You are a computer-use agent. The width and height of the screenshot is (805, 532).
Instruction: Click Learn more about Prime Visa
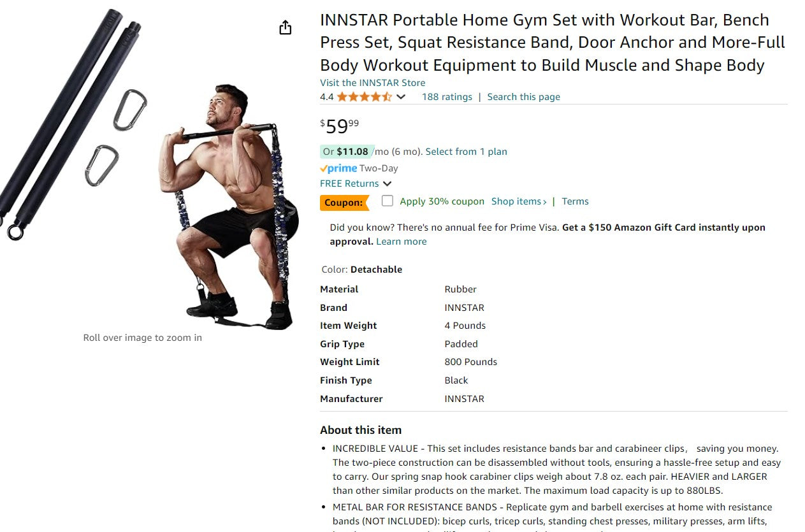(x=401, y=241)
